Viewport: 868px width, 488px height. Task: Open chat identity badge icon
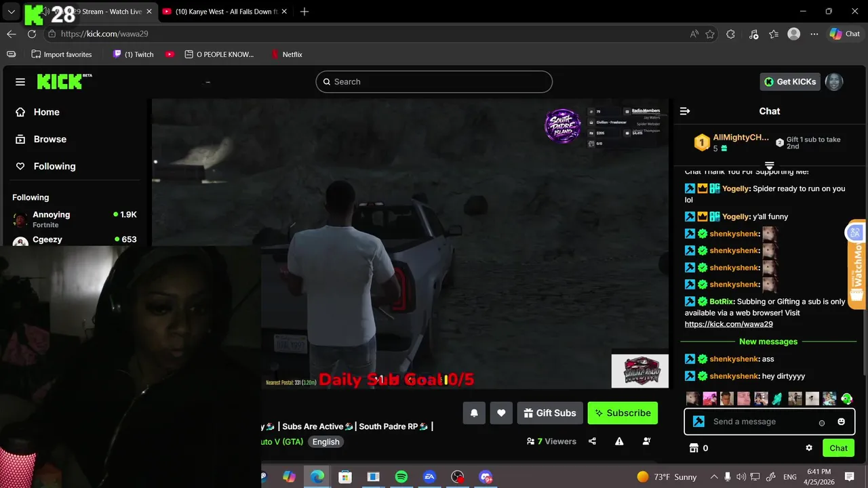click(x=698, y=422)
